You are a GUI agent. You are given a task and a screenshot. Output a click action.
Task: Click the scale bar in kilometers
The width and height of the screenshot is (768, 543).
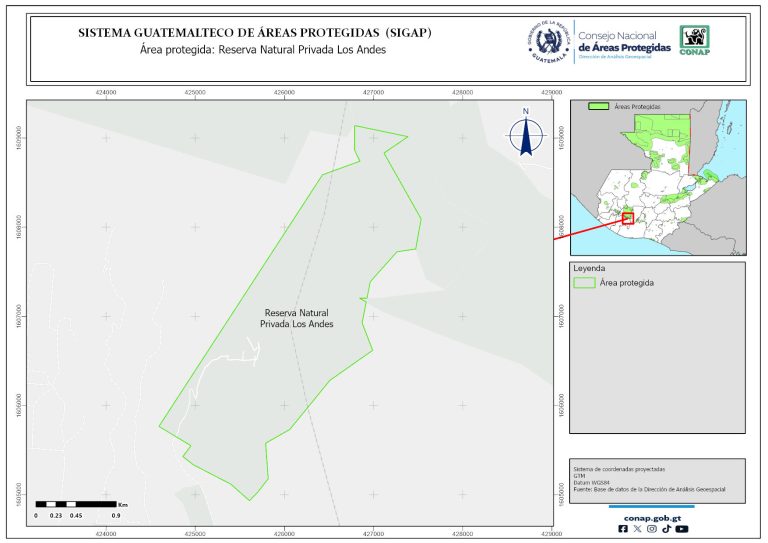(76, 504)
